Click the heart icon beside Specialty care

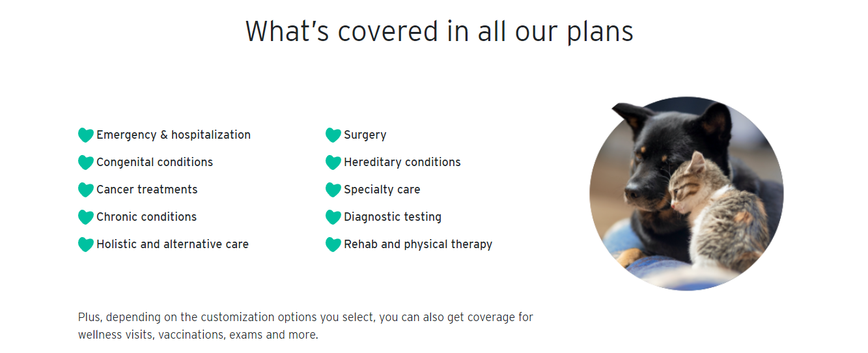333,190
